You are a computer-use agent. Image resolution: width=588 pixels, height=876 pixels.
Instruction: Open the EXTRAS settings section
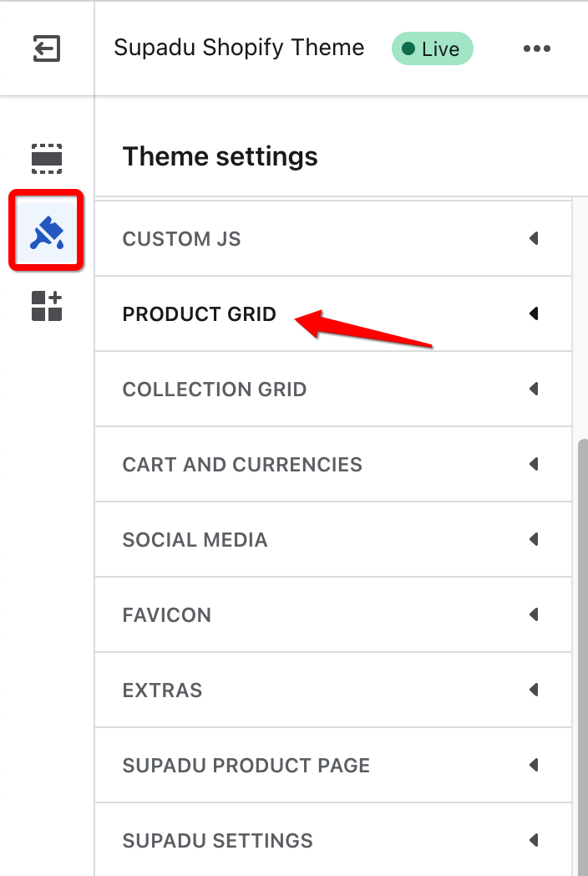[333, 690]
